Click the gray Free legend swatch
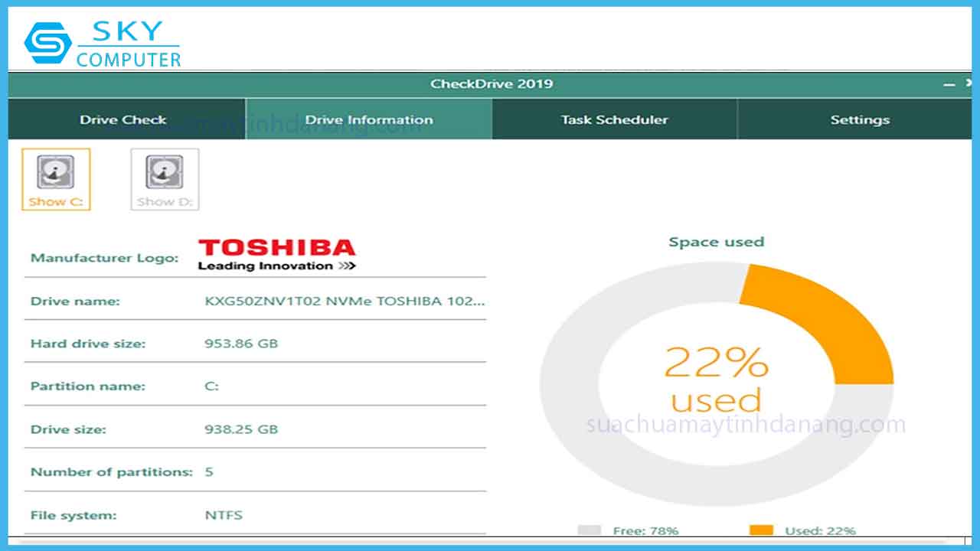 click(x=589, y=530)
